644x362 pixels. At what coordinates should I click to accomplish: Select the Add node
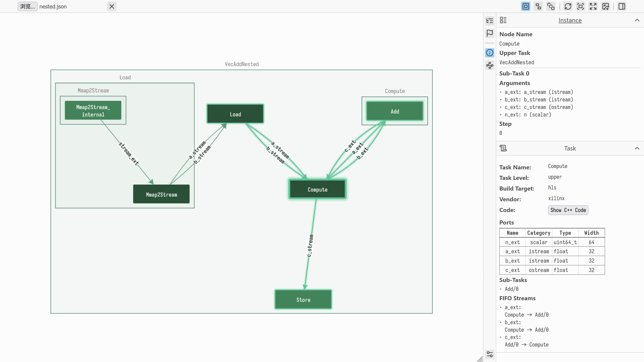coord(395,111)
